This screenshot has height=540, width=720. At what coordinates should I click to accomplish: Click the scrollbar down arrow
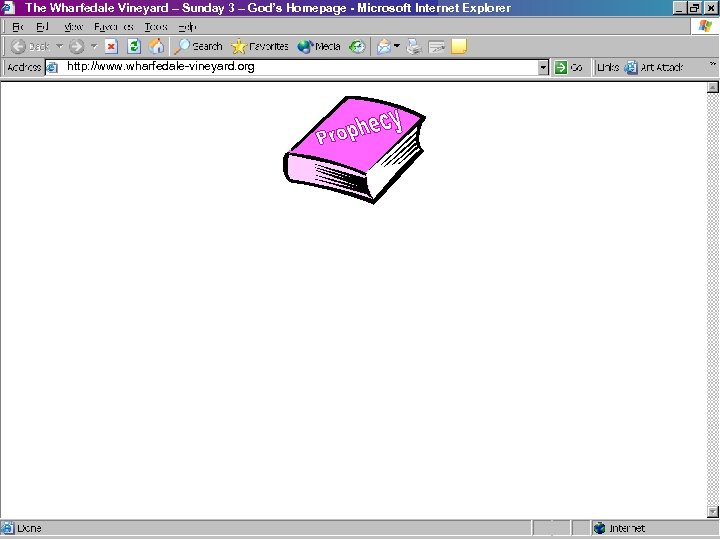[712, 512]
